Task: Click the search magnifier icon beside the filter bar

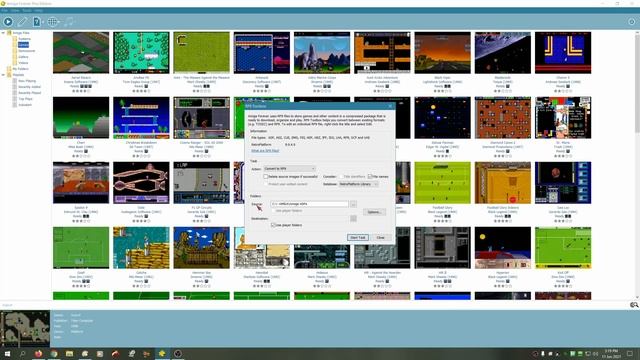Action: click(634, 305)
